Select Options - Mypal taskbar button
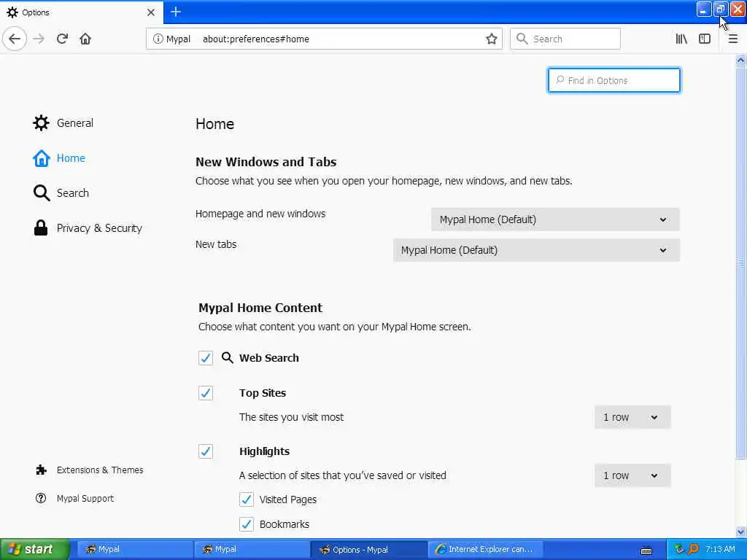747x560 pixels. pos(368,550)
